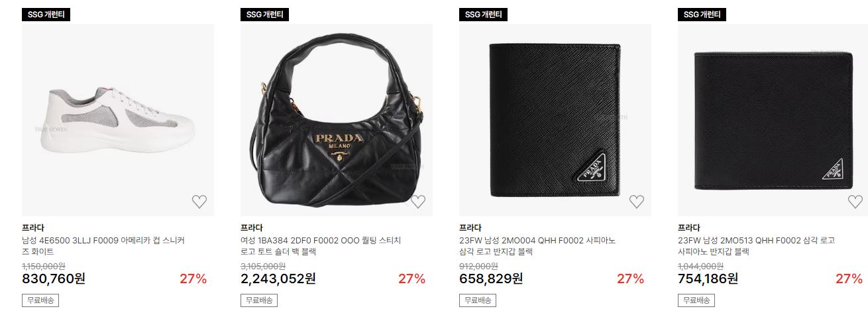Click the SSG 개런티 badge above the 2MO513 wallet
Screen dimensions: 868x321
702,15
